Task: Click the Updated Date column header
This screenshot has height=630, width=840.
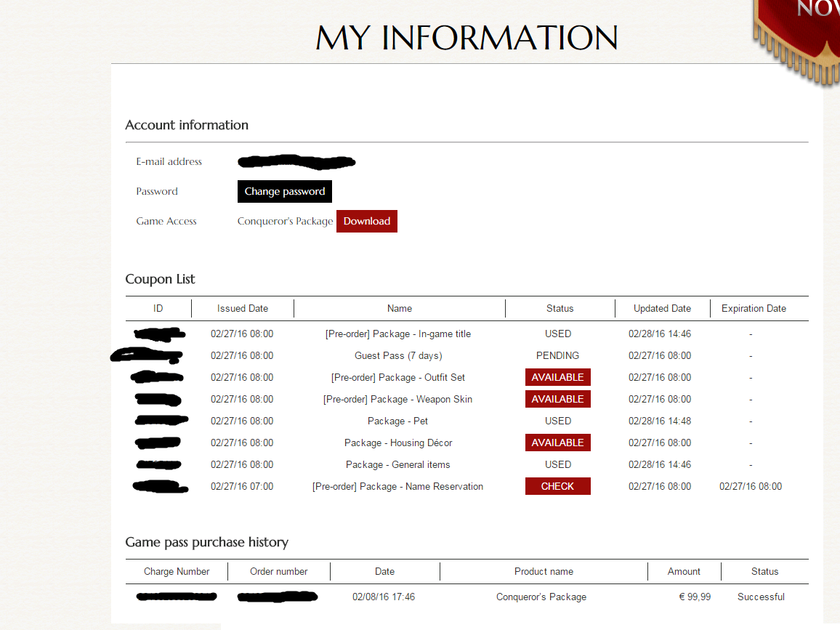Action: tap(662, 309)
